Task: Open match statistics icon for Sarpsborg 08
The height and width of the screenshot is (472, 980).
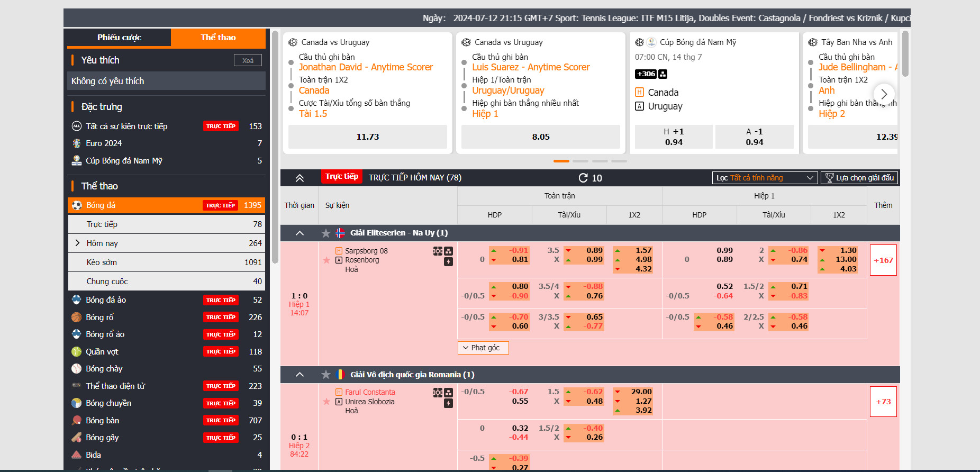Action: 449,251
